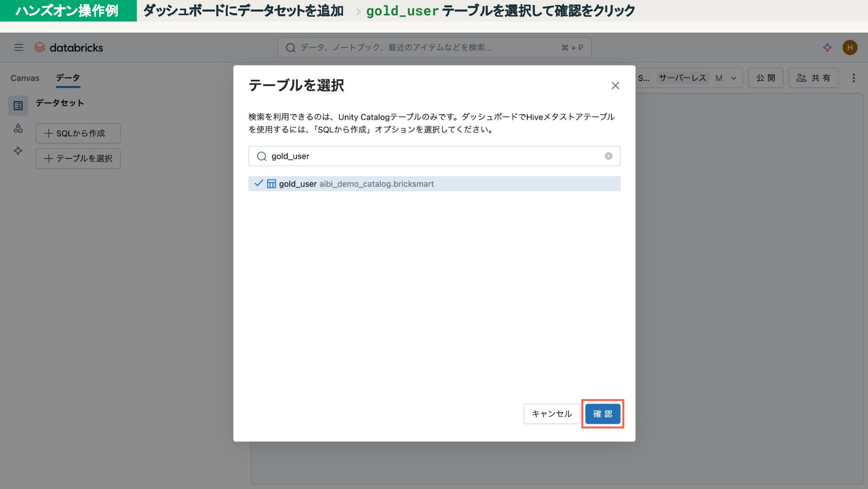Focus the table search field in dialog
The width and height of the screenshot is (868, 489).
pyautogui.click(x=434, y=156)
